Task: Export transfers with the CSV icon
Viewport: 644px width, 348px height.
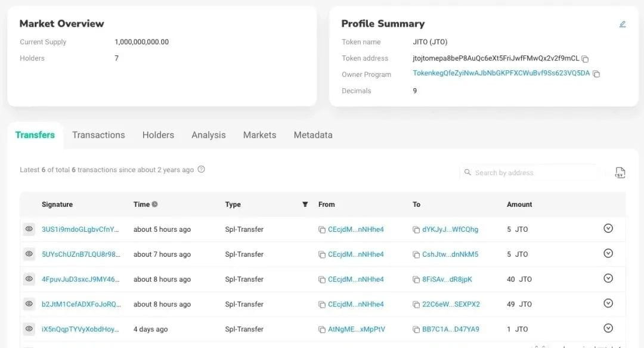Action: pyautogui.click(x=620, y=173)
